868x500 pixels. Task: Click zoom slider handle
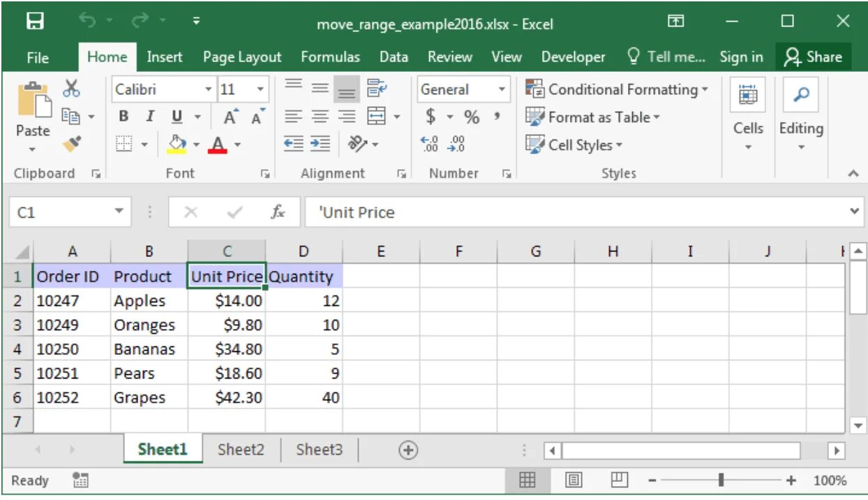coord(721,480)
